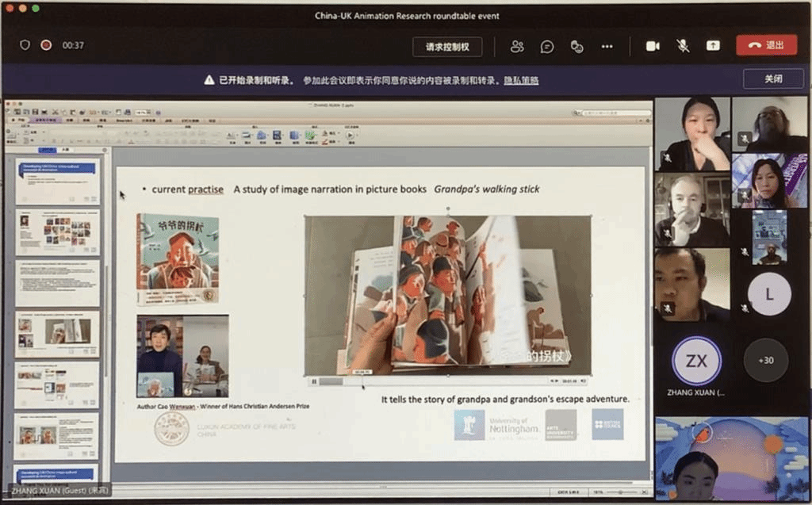Click the Grandpa's walking stick book cover
The height and width of the screenshot is (505, 812).
tap(178, 259)
